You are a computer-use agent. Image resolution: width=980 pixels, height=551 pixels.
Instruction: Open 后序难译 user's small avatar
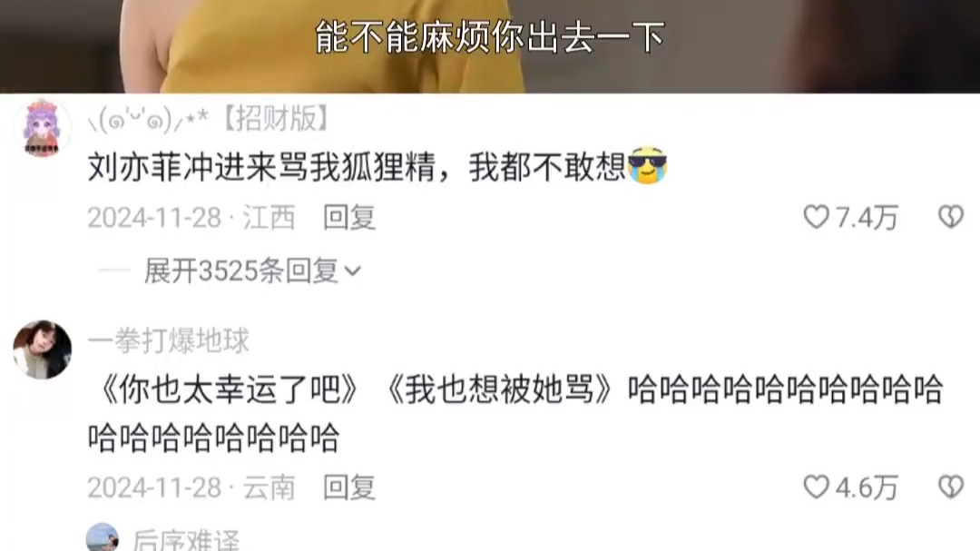click(103, 538)
